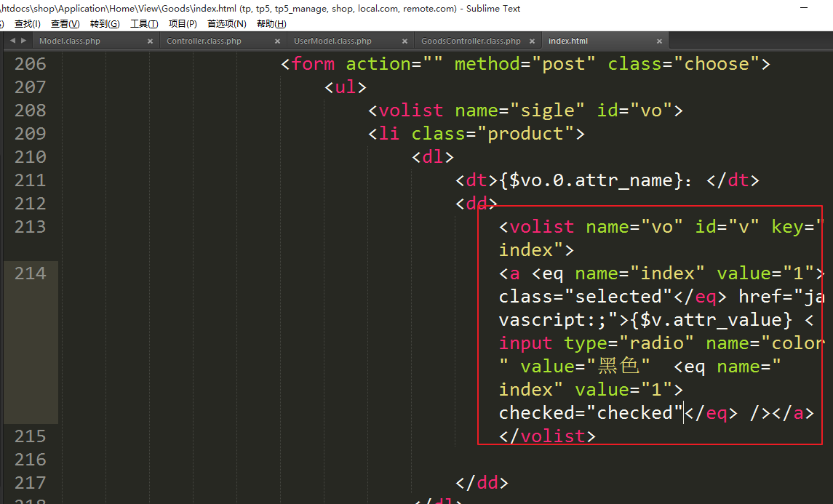Viewport: 833px width, 504px height.
Task: Close the Model.class.php tab
Action: (151, 41)
